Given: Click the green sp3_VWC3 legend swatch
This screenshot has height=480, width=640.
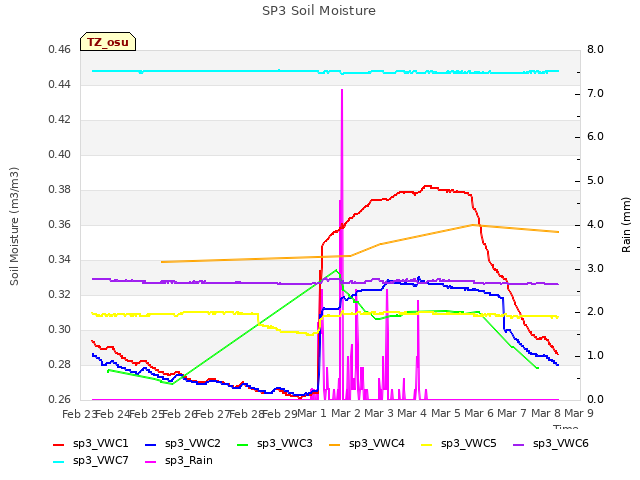Looking at the screenshot, I should (243, 444).
